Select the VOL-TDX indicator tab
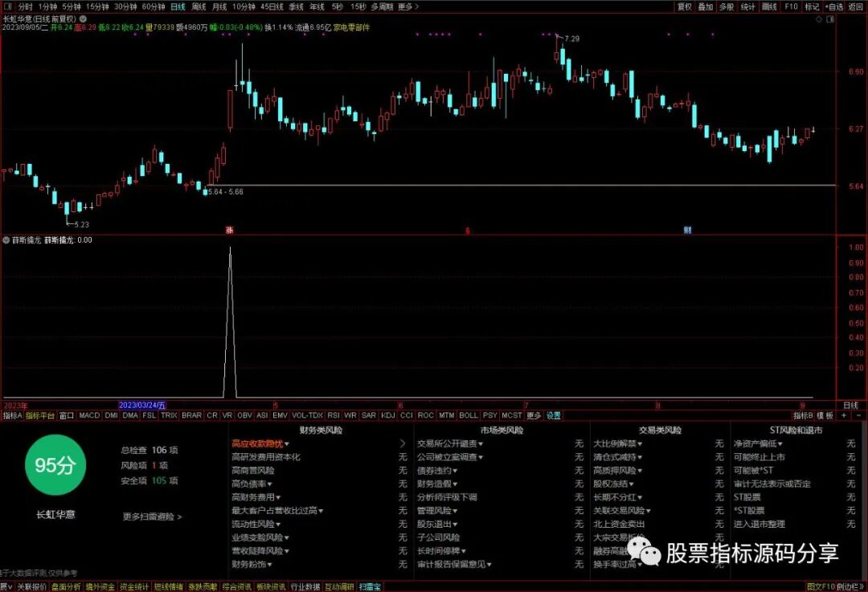 (x=307, y=415)
